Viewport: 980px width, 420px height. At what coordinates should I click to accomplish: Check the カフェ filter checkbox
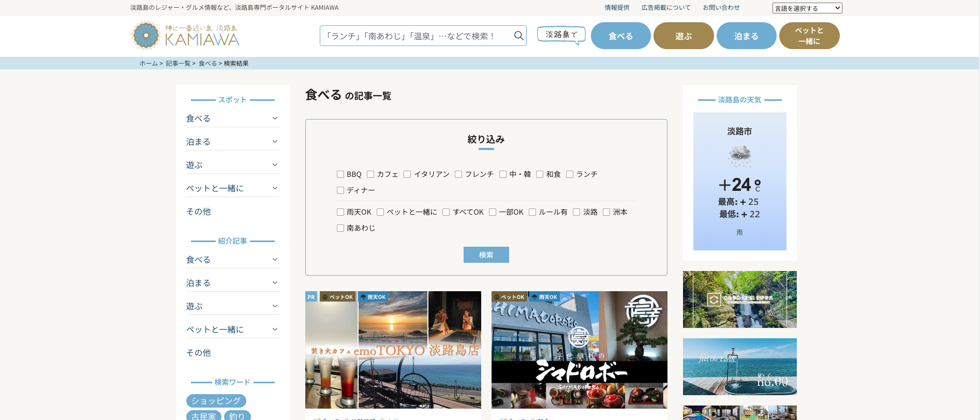point(370,174)
